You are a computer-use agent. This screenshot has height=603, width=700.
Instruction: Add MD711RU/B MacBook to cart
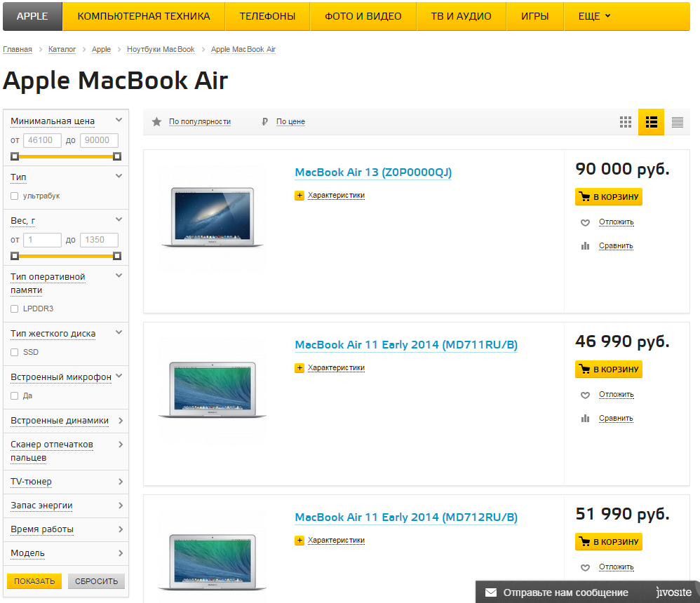pos(609,369)
